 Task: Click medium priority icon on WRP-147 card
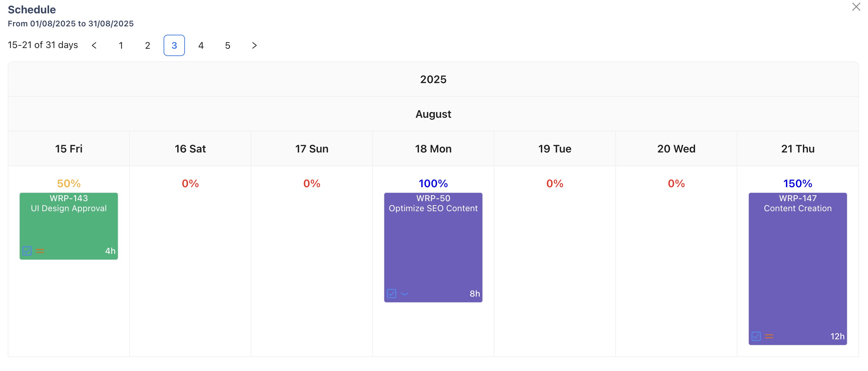tap(769, 336)
